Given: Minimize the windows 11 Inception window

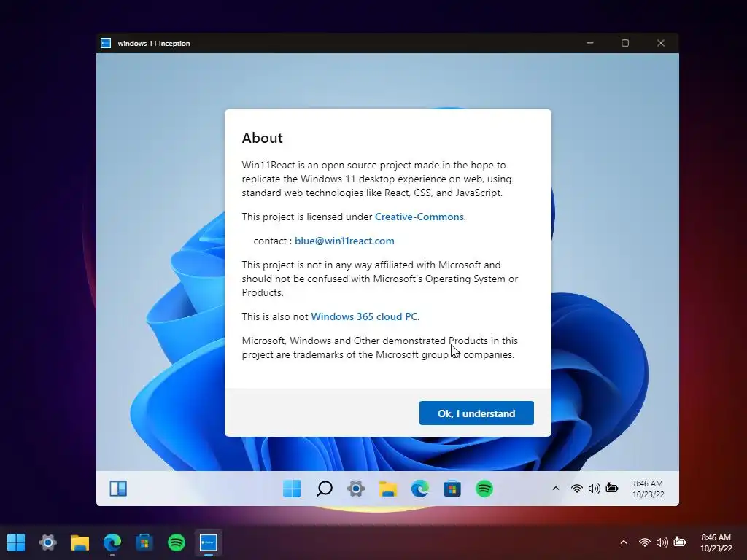Looking at the screenshot, I should (589, 43).
